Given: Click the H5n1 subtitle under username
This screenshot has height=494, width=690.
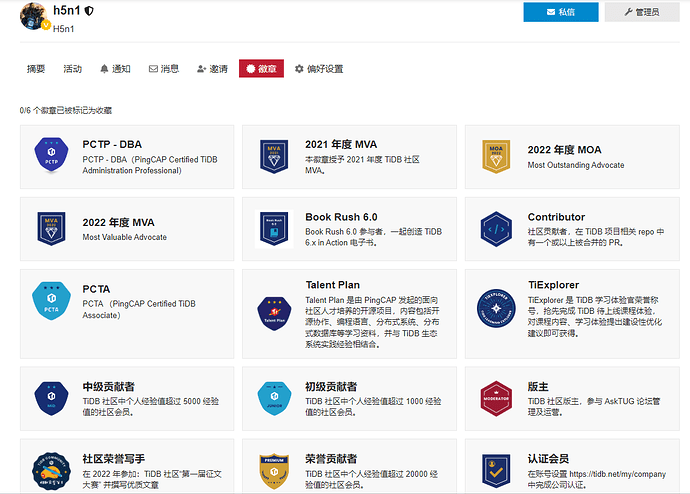Looking at the screenshot, I should pos(63,29).
